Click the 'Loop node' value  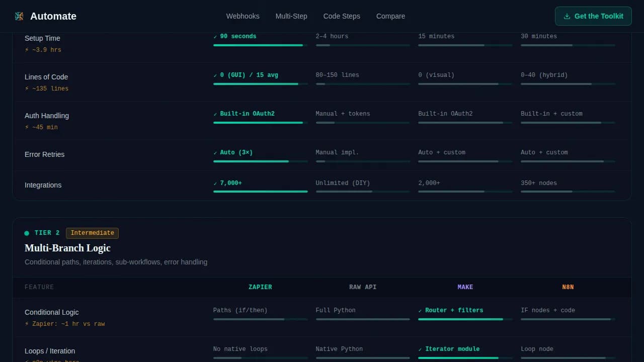tap(537, 349)
